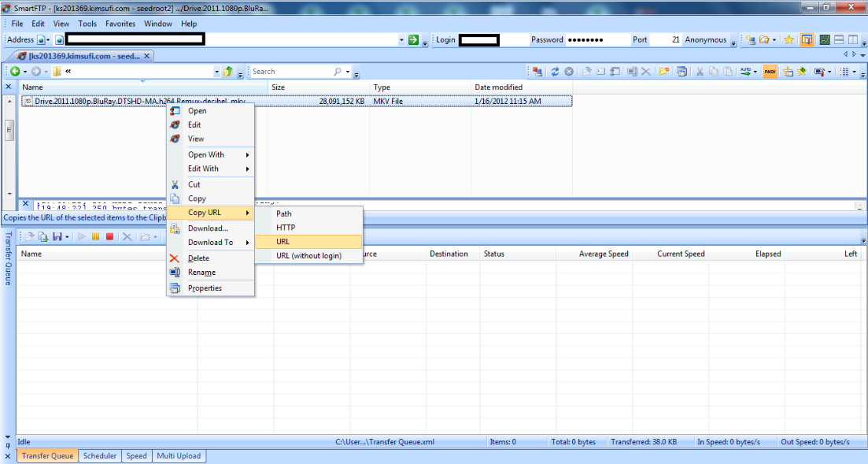Toggle the vertical split layout icon
The height and width of the screenshot is (464, 868).
click(x=853, y=40)
